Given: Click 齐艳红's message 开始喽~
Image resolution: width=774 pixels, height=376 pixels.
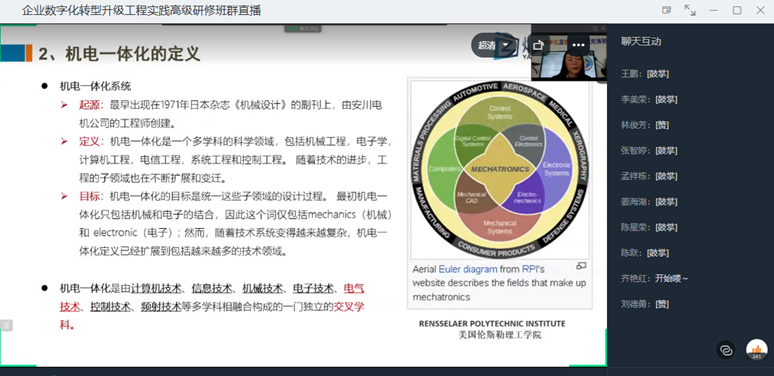Looking at the screenshot, I should (x=671, y=278).
